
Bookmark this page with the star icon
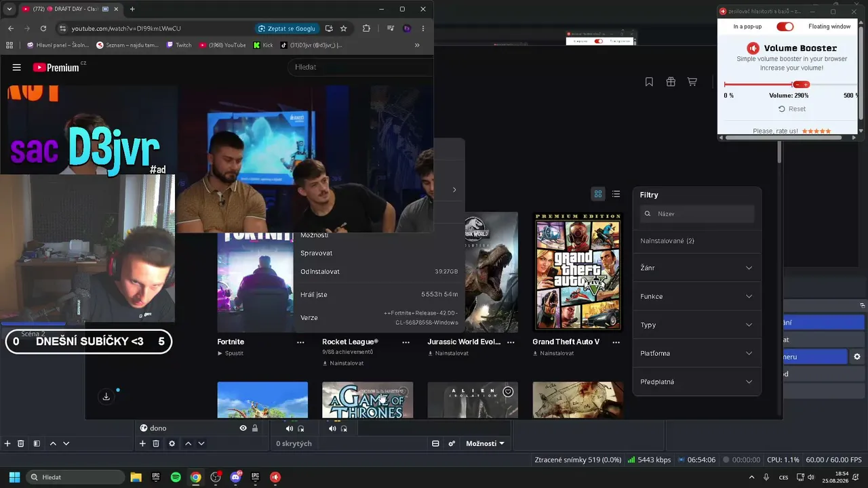point(344,28)
